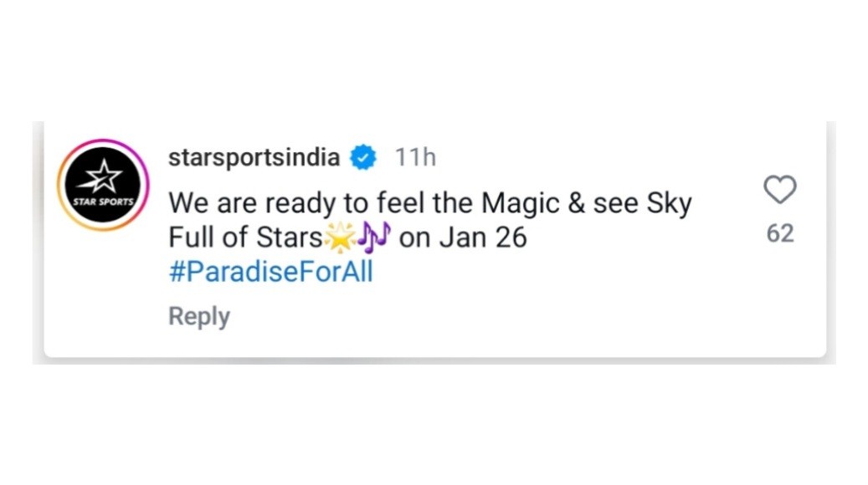This screenshot has height=485, width=868.
Task: Open the starsportsindia username profile
Action: (x=254, y=157)
